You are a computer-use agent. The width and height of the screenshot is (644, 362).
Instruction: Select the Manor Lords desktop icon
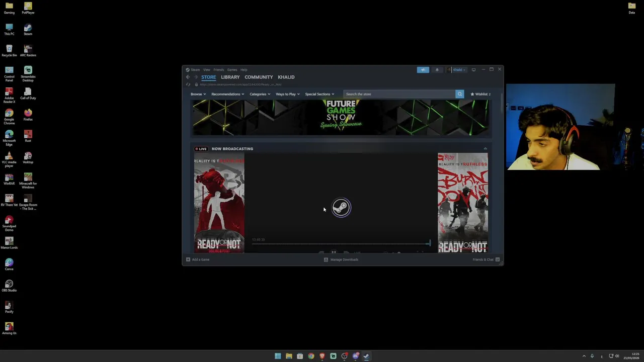point(9,243)
